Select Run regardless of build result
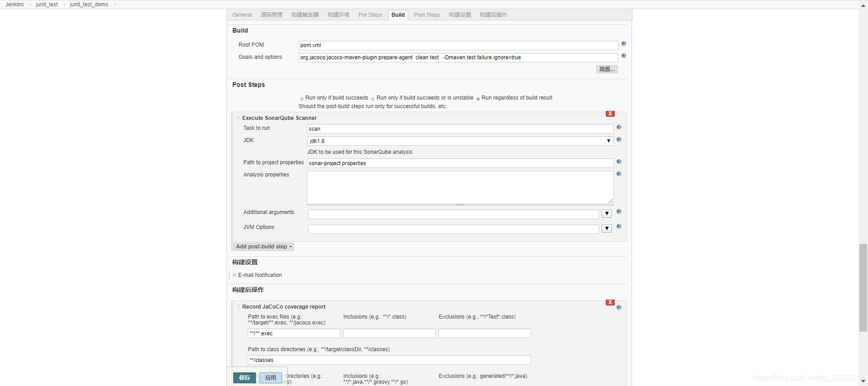The height and width of the screenshot is (386, 868). (478, 99)
